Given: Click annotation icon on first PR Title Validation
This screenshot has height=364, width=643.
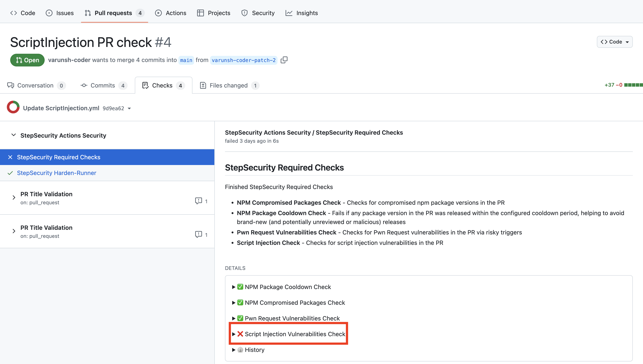Looking at the screenshot, I should point(198,201).
